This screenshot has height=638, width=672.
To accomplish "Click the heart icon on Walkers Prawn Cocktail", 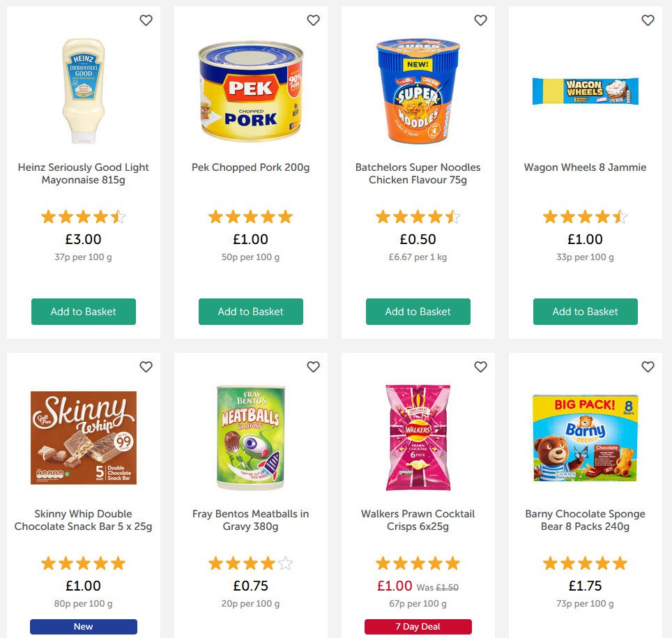I will click(x=480, y=366).
